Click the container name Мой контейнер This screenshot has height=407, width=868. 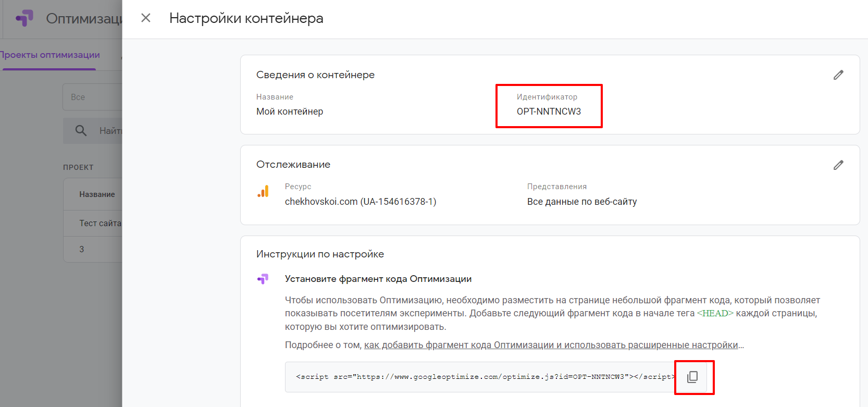pos(290,112)
